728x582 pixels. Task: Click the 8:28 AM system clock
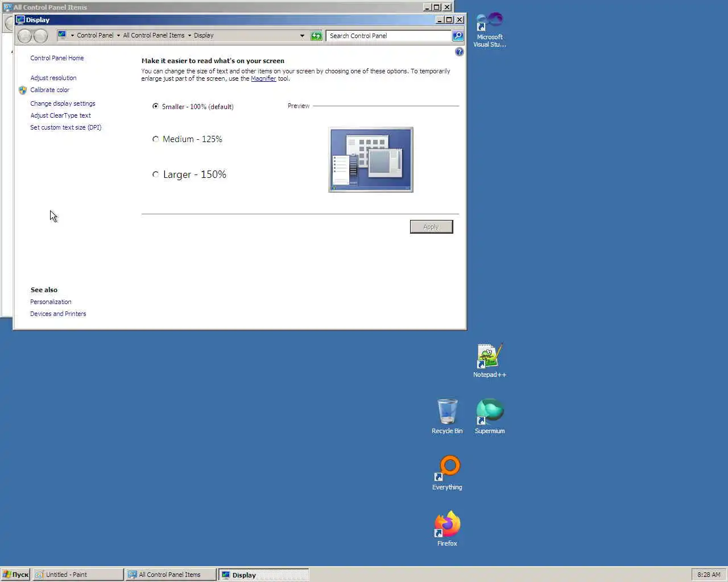click(x=709, y=575)
